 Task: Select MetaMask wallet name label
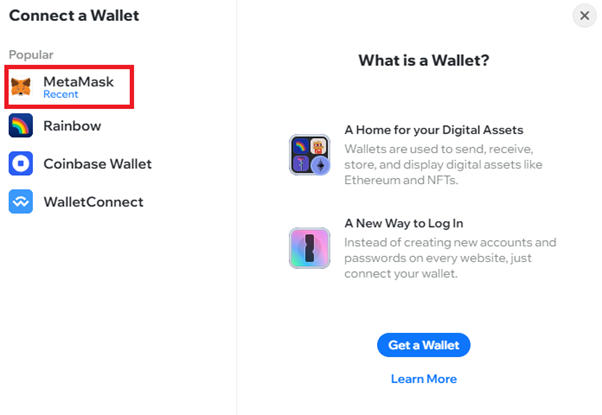click(78, 82)
